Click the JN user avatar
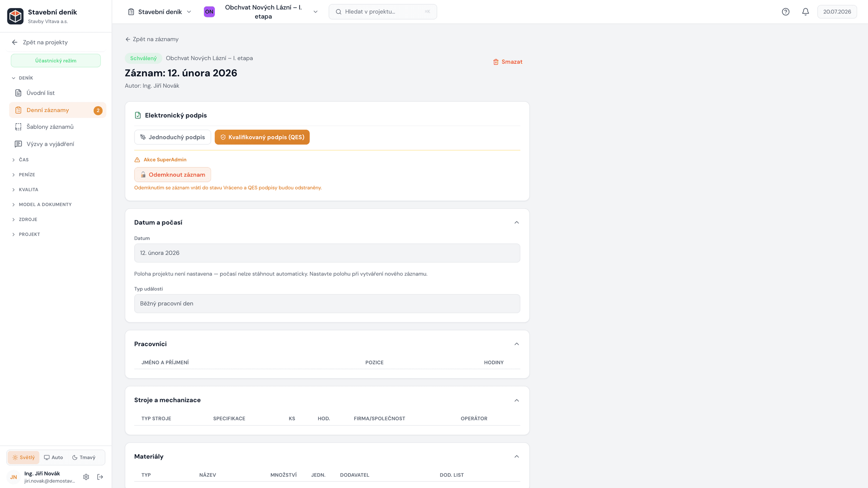Viewport: 868px width, 488px height. pyautogui.click(x=13, y=477)
